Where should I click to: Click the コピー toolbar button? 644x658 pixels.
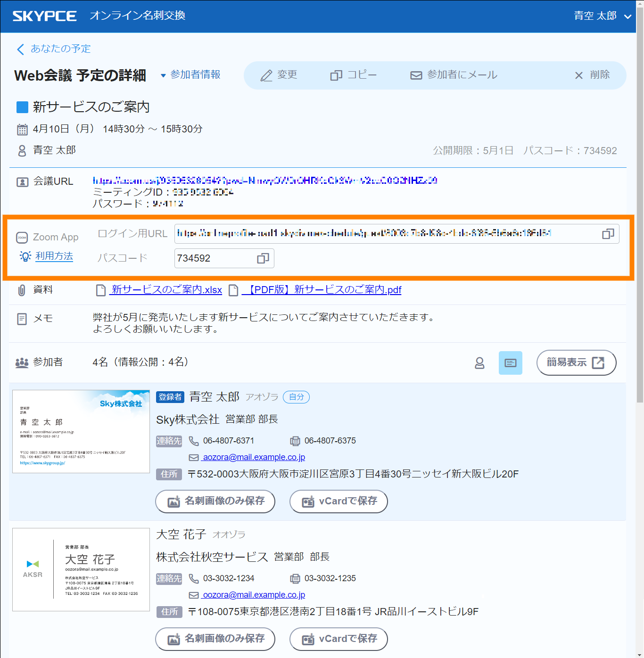pos(354,75)
